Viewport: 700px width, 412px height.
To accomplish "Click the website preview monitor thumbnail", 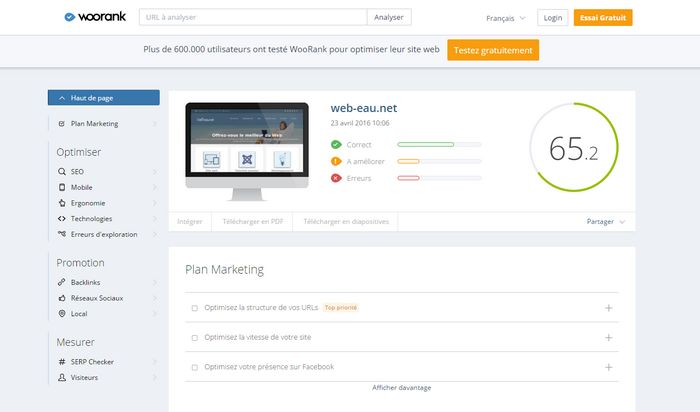I will click(x=247, y=151).
